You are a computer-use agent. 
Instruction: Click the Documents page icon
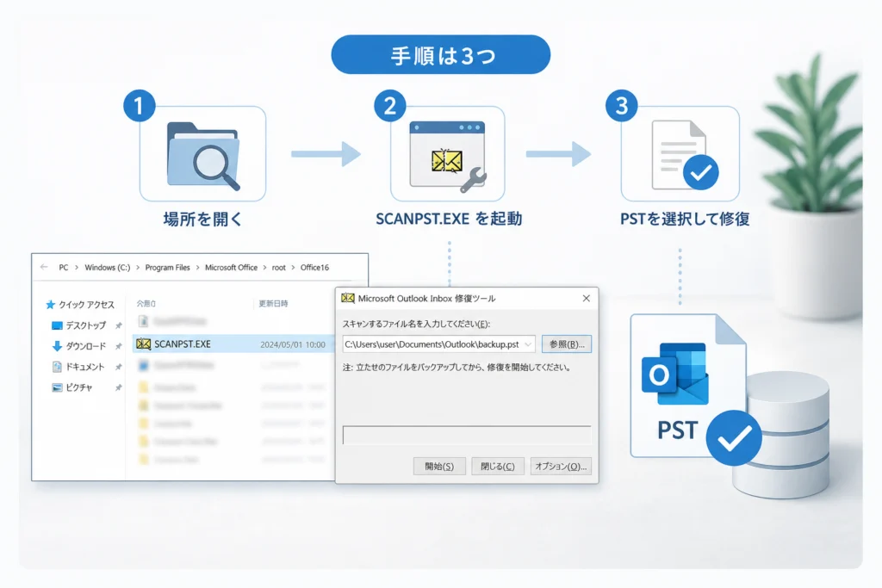pyautogui.click(x=57, y=367)
